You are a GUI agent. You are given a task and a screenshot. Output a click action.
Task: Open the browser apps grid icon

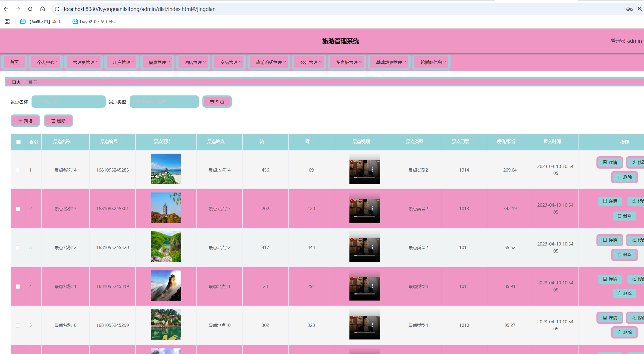pos(7,21)
